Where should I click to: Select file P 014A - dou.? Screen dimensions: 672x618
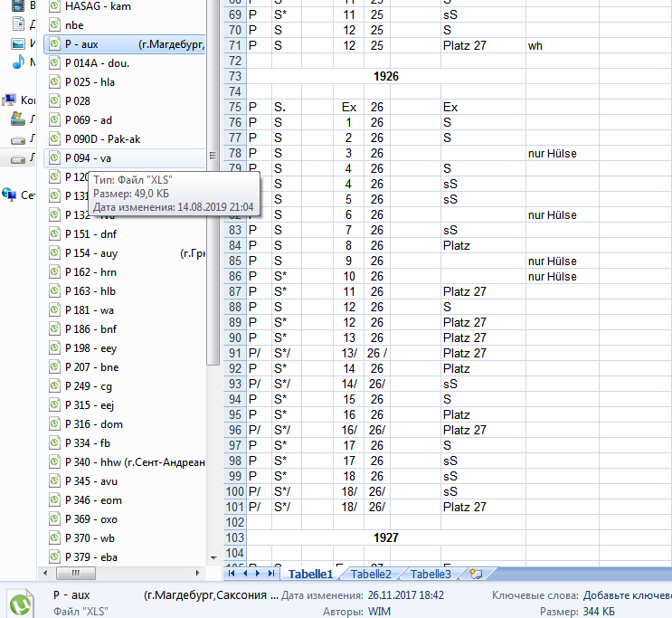pos(97,63)
